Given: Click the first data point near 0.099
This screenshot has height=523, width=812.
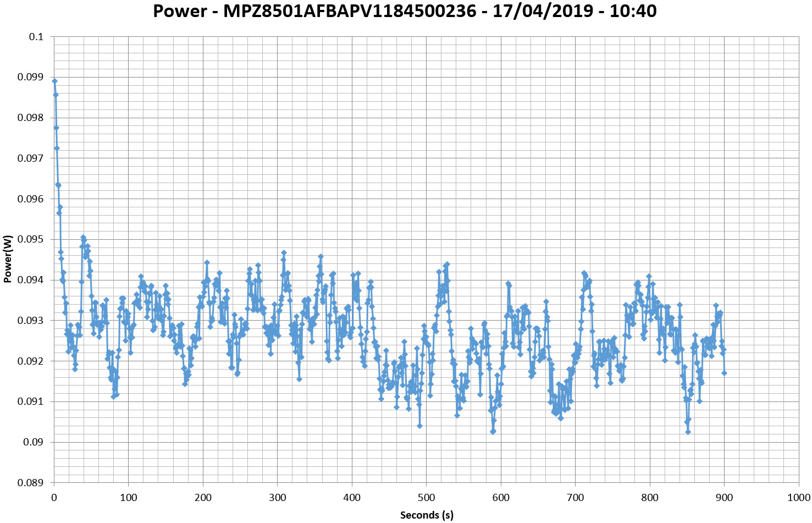Looking at the screenshot, I should [x=54, y=81].
